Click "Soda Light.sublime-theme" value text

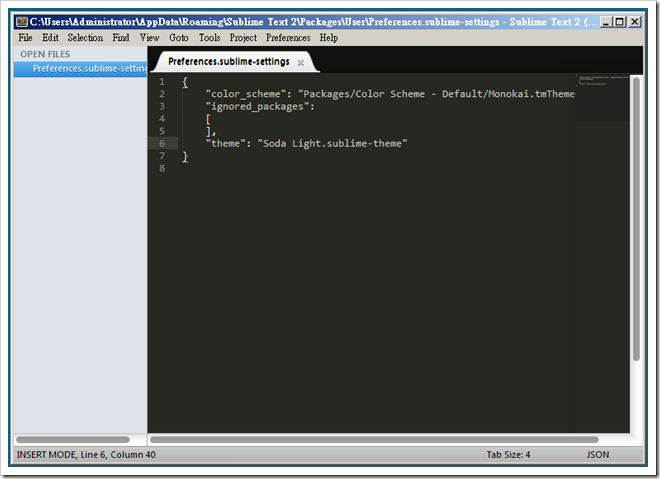pos(332,144)
